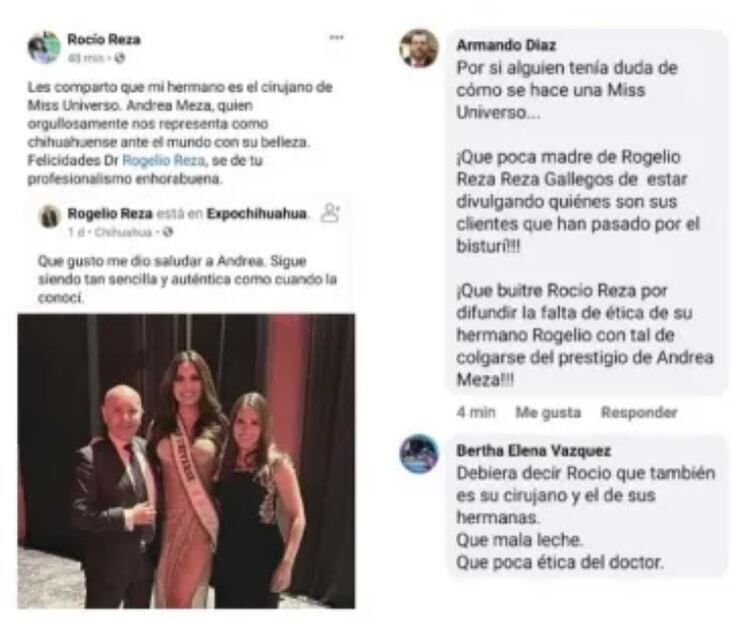750x632 pixels.
Task: Open the shared photo with Andrea Meza
Action: [187, 461]
